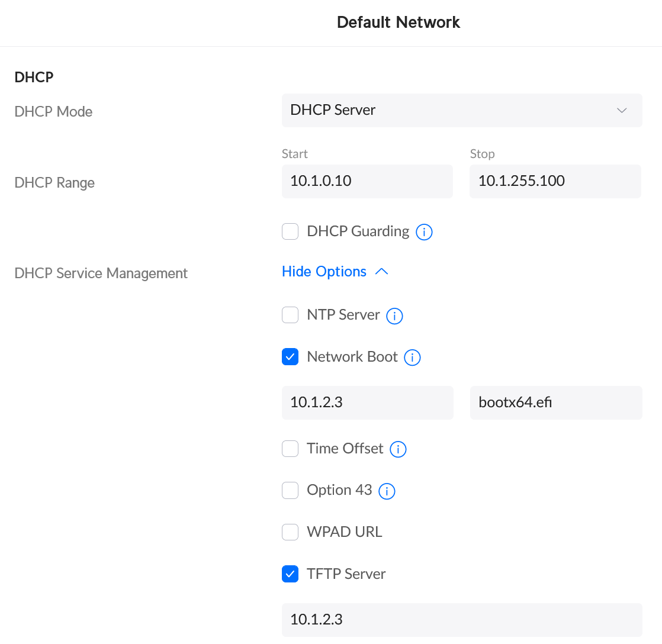Image resolution: width=662 pixels, height=644 pixels.
Task: Focus the DHCP Range Stop field
Action: click(555, 181)
